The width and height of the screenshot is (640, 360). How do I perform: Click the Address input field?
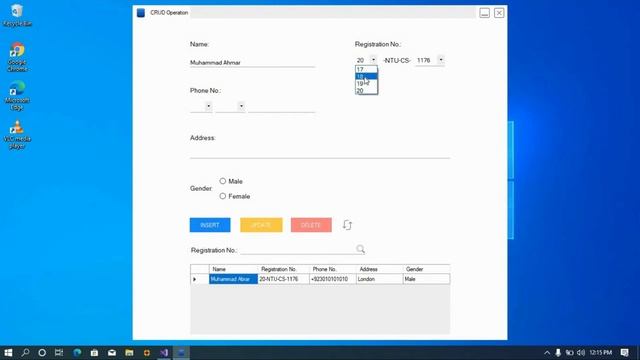click(320, 152)
